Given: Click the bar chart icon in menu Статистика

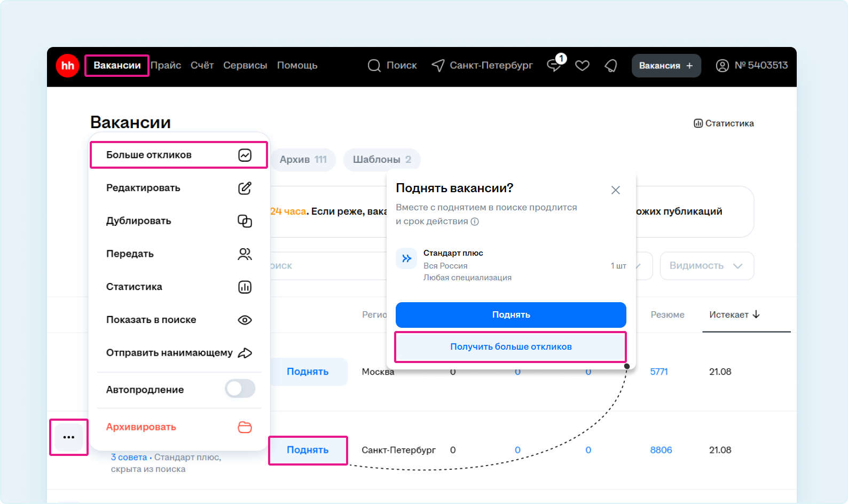Looking at the screenshot, I should (245, 287).
